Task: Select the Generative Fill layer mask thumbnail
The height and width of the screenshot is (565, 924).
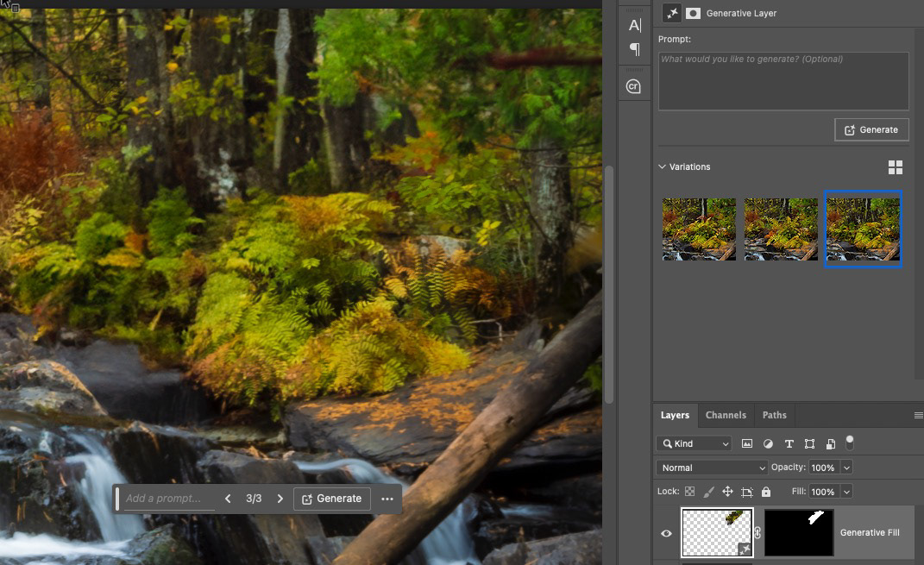Action: (x=799, y=532)
